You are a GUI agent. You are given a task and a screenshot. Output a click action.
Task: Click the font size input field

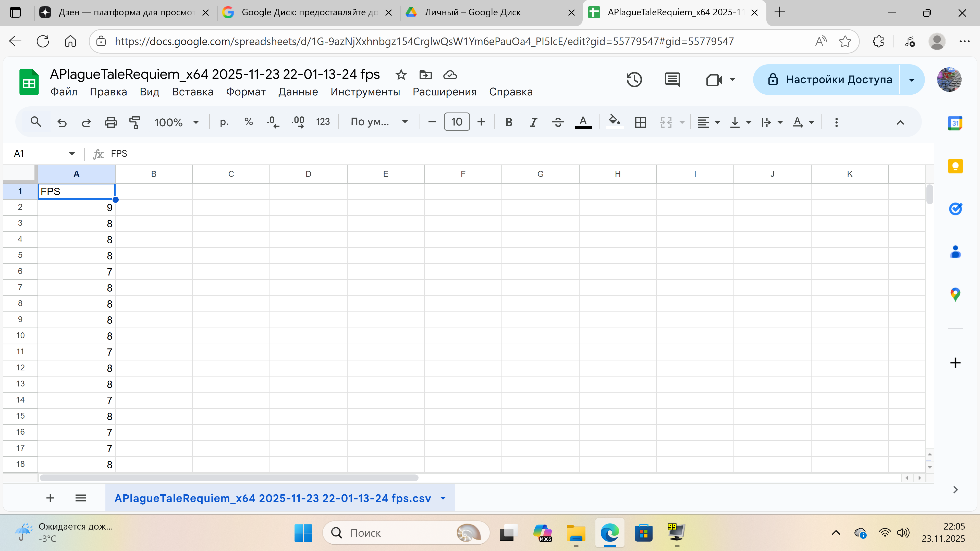tap(457, 122)
